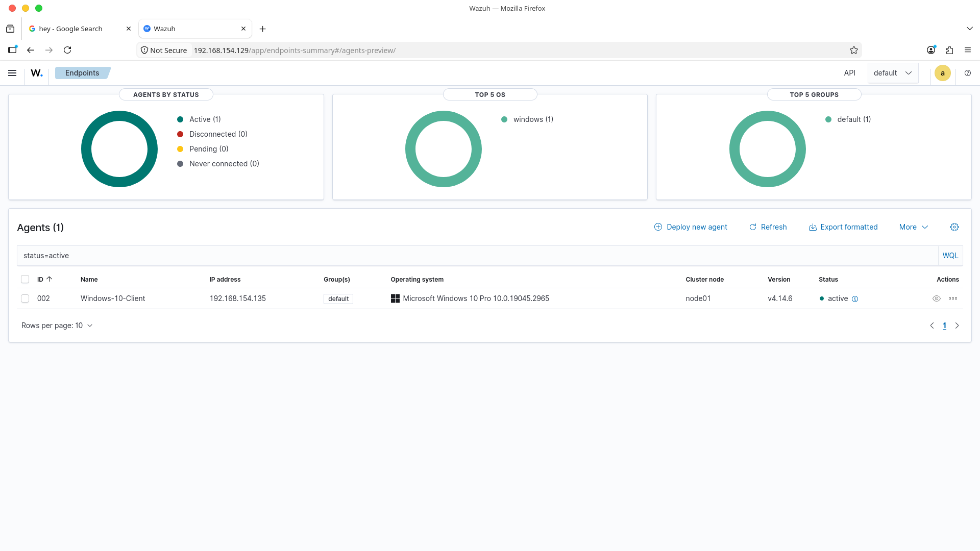Open Rows per page dropdown

57,325
